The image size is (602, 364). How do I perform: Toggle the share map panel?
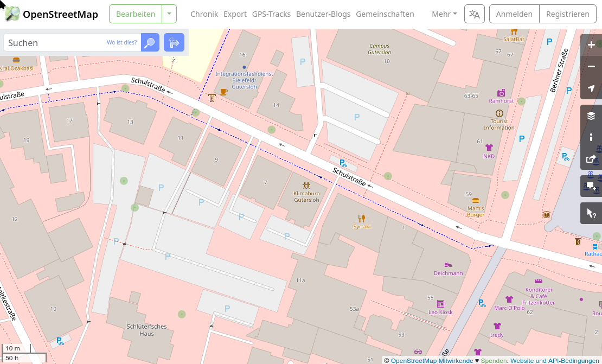[591, 159]
